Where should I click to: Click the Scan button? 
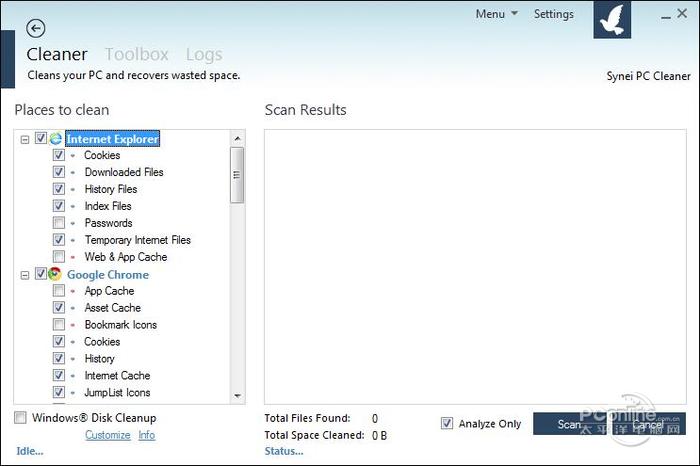[569, 424]
